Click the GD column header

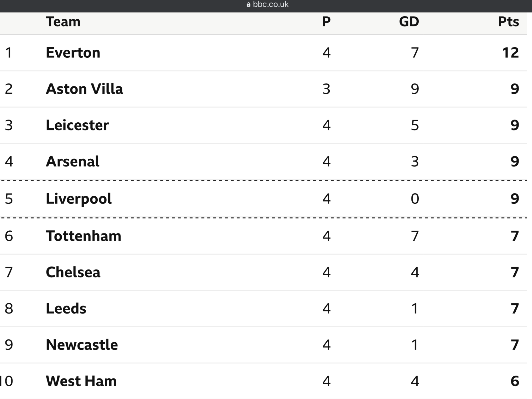coord(409,22)
